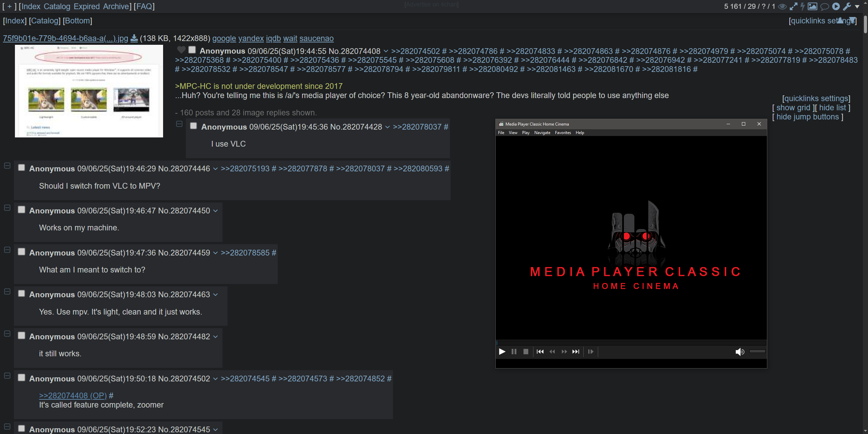Click the lightning bolt icon in header
This screenshot has width=868, height=434.
click(x=803, y=6)
